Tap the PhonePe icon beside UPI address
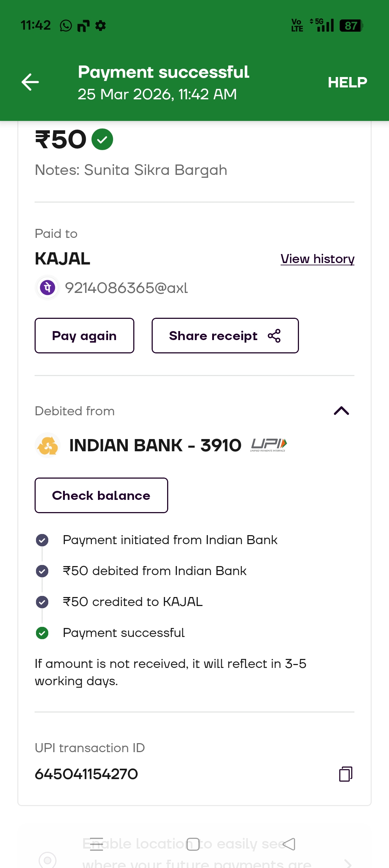 pos(48,288)
